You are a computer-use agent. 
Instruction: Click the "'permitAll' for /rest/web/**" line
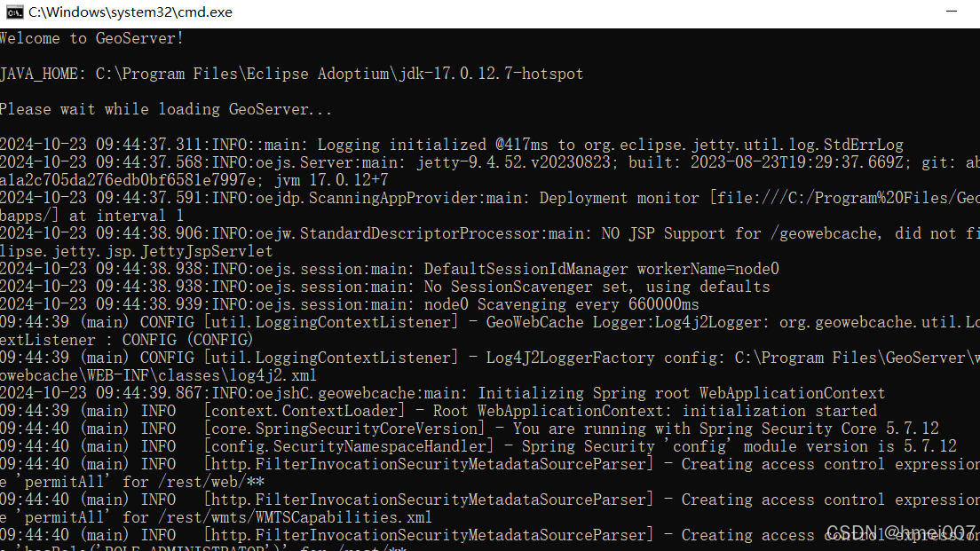(x=132, y=483)
